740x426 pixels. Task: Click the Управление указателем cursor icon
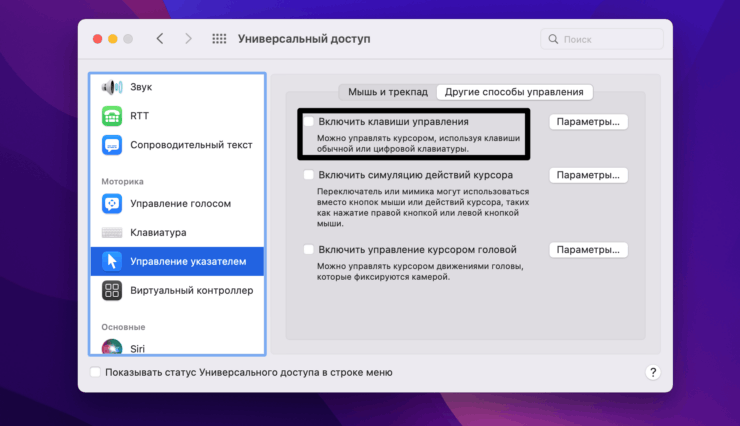click(x=112, y=261)
